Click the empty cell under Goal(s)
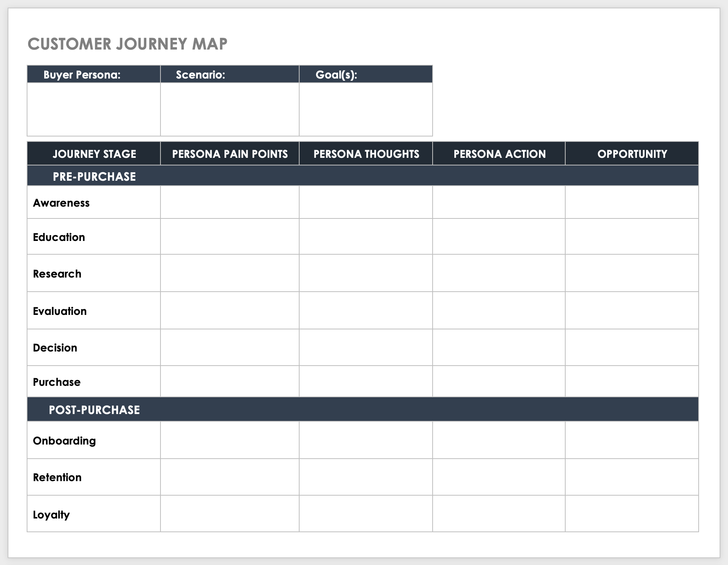This screenshot has width=728, height=565. pyautogui.click(x=366, y=109)
